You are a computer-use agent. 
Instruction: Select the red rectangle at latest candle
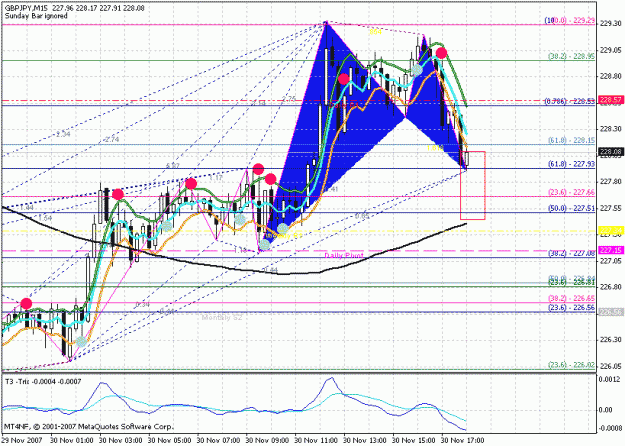[473, 185]
